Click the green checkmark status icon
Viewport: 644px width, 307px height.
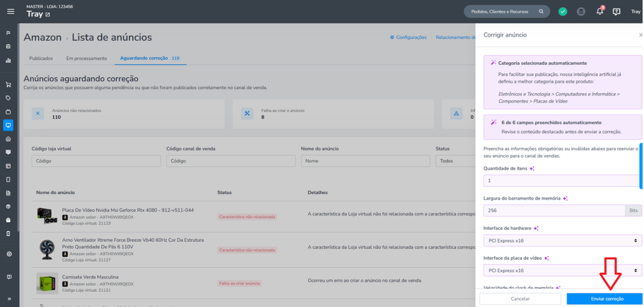click(x=563, y=11)
